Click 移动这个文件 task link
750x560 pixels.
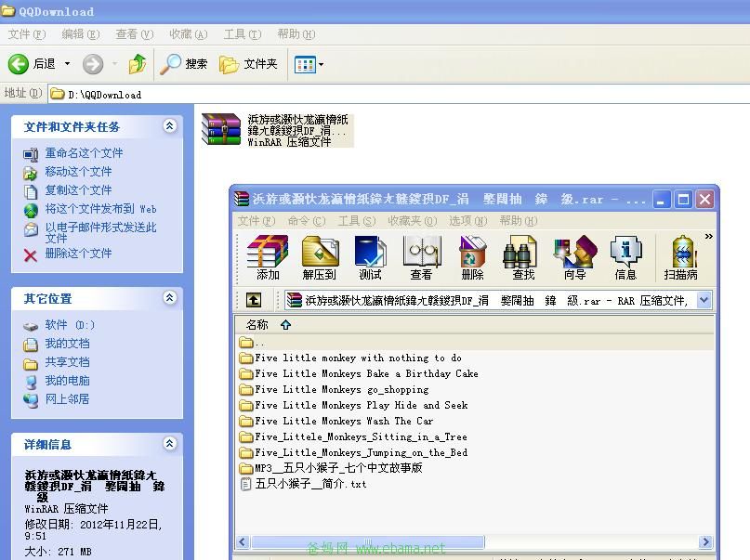pyautogui.click(x=78, y=172)
